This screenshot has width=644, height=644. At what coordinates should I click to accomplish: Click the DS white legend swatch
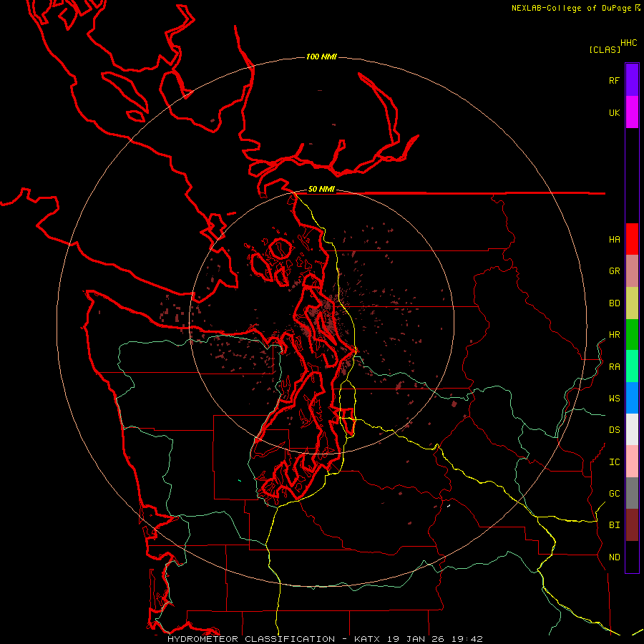point(632,429)
